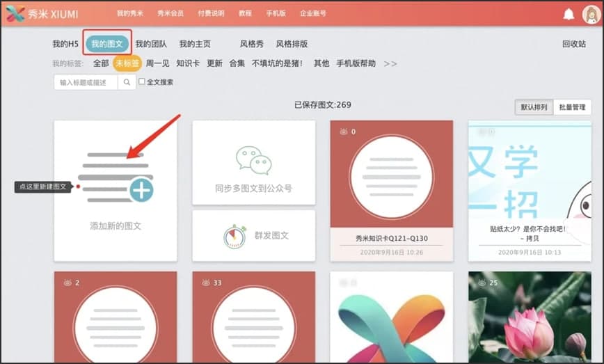Open 秀米会员 in the top menu
The width and height of the screenshot is (604, 364).
point(170,13)
